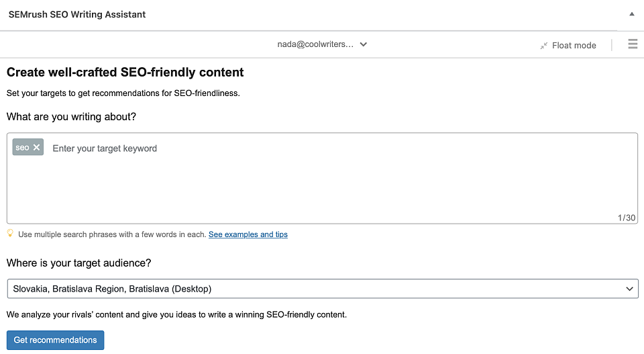
Task: Click the heading Create well-crafted SEO-friendly content
Action: (125, 73)
